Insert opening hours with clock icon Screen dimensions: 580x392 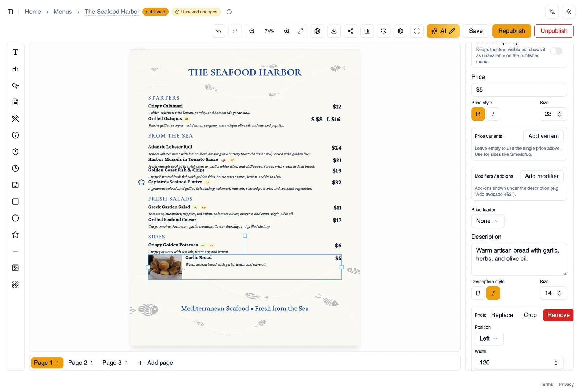pos(15,168)
